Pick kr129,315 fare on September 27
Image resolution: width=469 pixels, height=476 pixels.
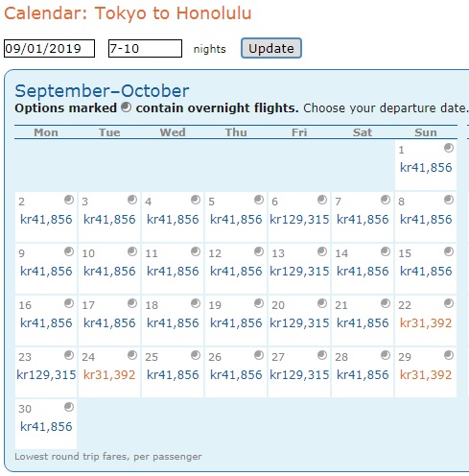click(299, 375)
